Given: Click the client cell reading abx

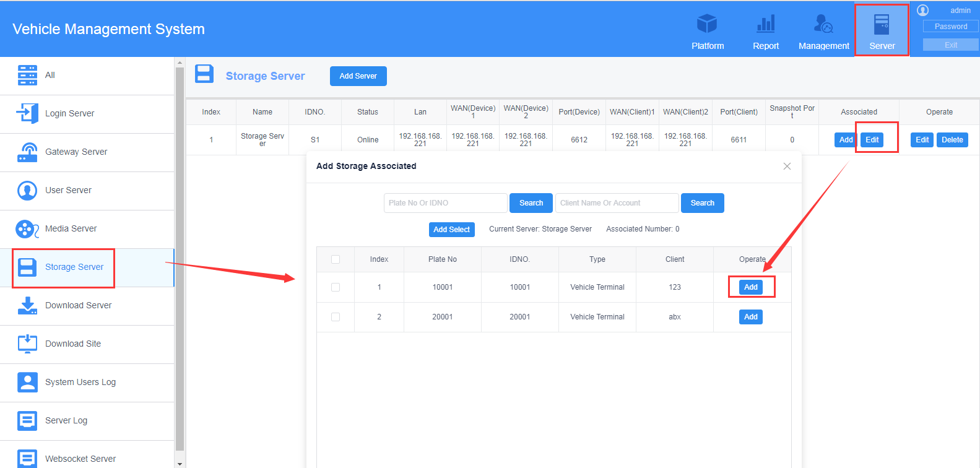Looking at the screenshot, I should (x=675, y=317).
